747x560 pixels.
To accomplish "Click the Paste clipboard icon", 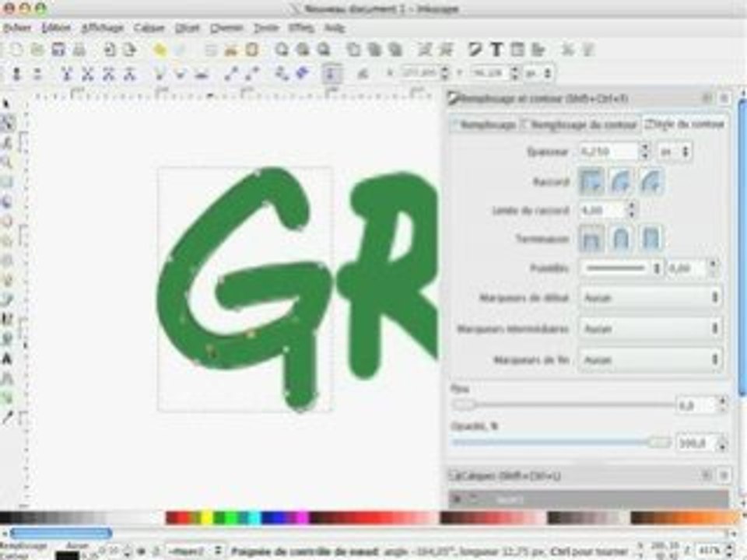I will coord(252,50).
